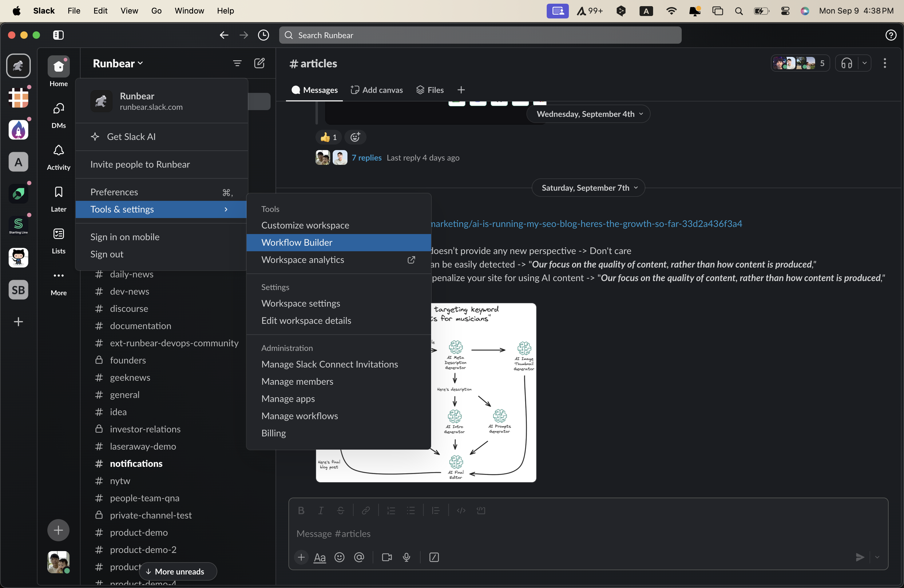Go back in history arrow
The height and width of the screenshot is (588, 904).
click(x=224, y=35)
